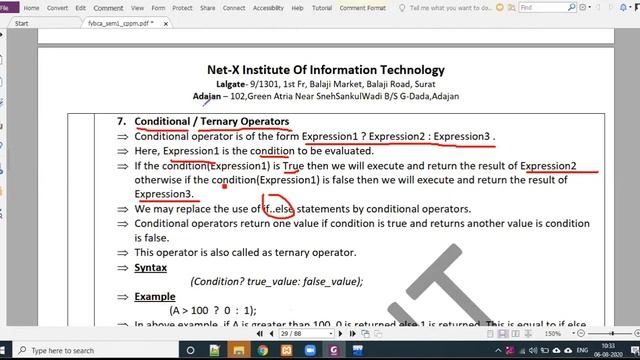The width and height of the screenshot is (640, 360).
Task: Select single page view mode
Action: click(x=490, y=333)
